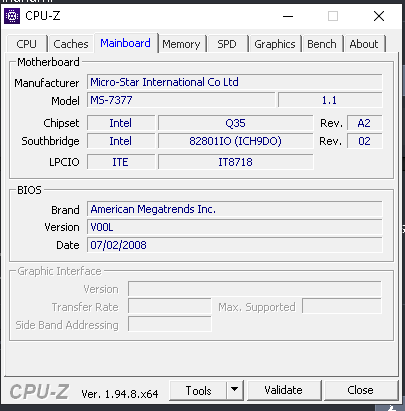
Task: Click the Southbridge 82801IO (ICH9DO) field
Action: pyautogui.click(x=236, y=141)
